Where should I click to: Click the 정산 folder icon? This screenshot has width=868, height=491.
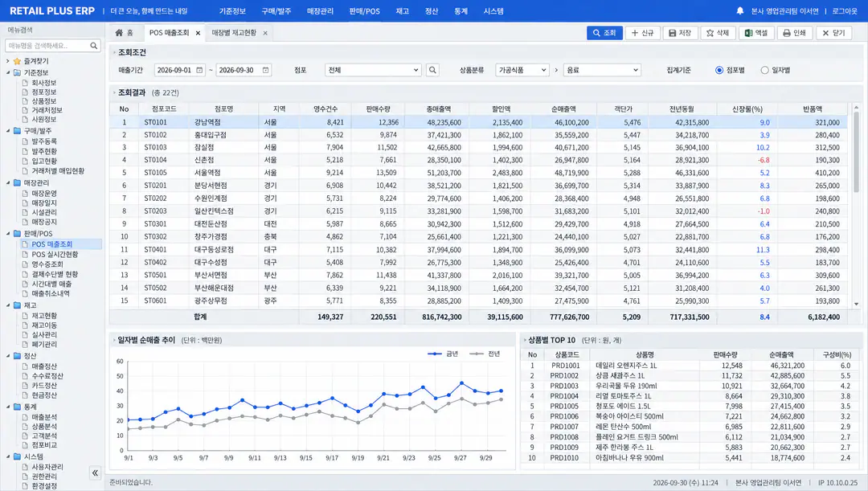(17, 356)
